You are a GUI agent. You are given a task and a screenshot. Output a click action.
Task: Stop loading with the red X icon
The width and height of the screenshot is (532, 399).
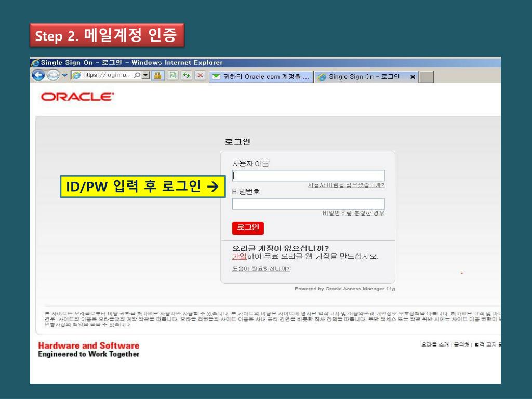[x=200, y=75]
